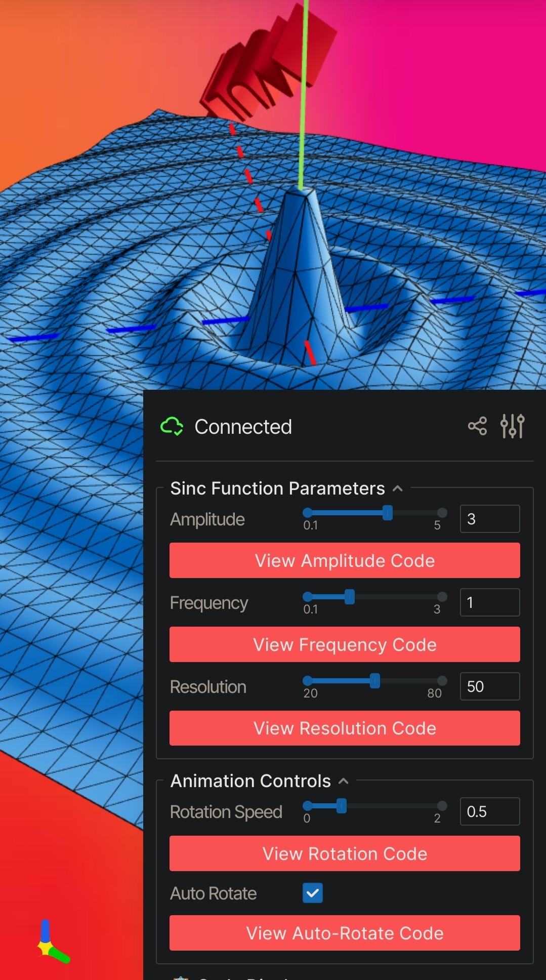Select the Resolution slider handle
The height and width of the screenshot is (980, 546).
(375, 681)
